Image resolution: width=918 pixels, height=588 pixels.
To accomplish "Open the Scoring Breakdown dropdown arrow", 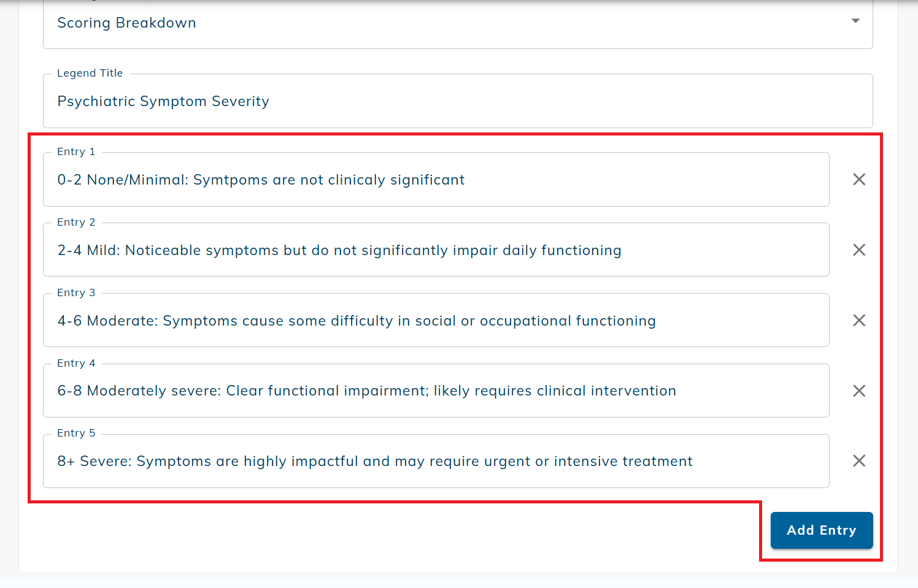I will pos(855,21).
